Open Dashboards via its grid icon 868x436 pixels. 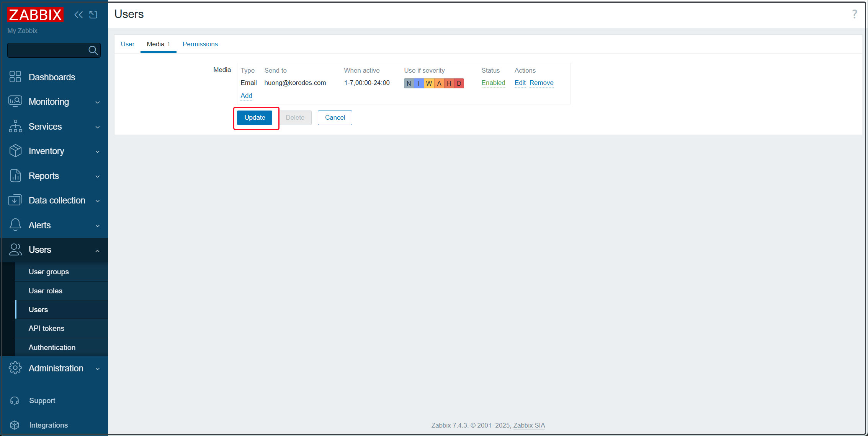click(15, 77)
